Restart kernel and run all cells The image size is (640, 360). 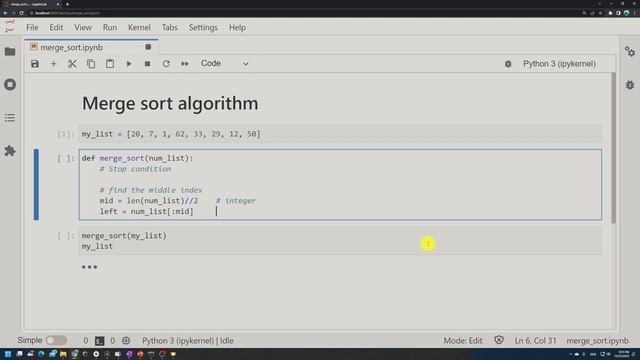[185, 64]
